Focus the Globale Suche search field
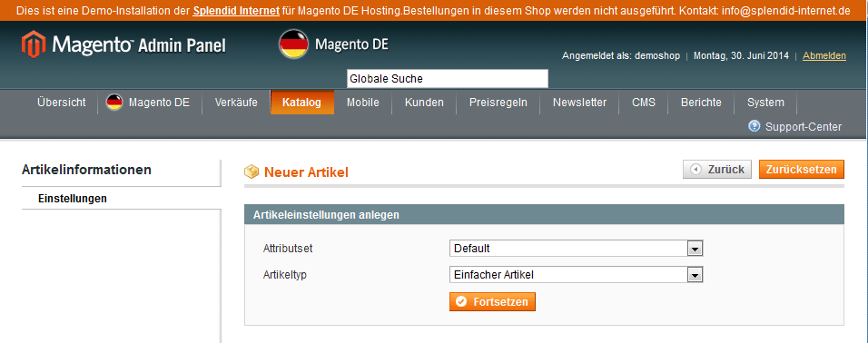 coord(448,79)
